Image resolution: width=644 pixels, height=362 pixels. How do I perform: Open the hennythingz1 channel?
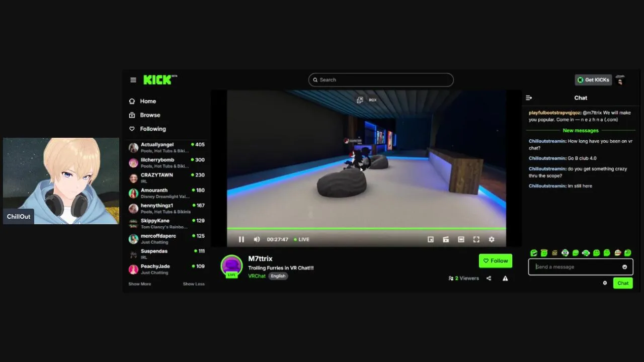tap(167, 208)
